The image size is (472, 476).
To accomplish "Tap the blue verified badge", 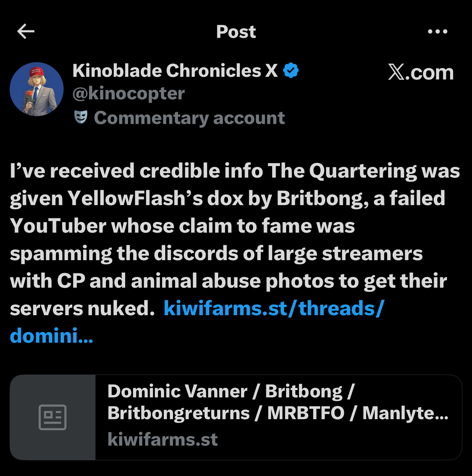I will 291,70.
